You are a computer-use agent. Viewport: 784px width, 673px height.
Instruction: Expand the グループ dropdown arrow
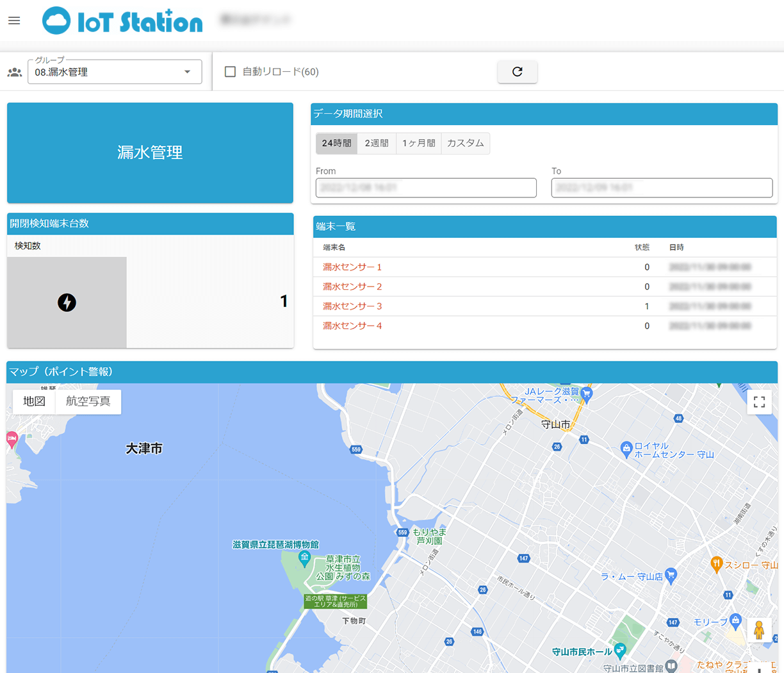187,72
